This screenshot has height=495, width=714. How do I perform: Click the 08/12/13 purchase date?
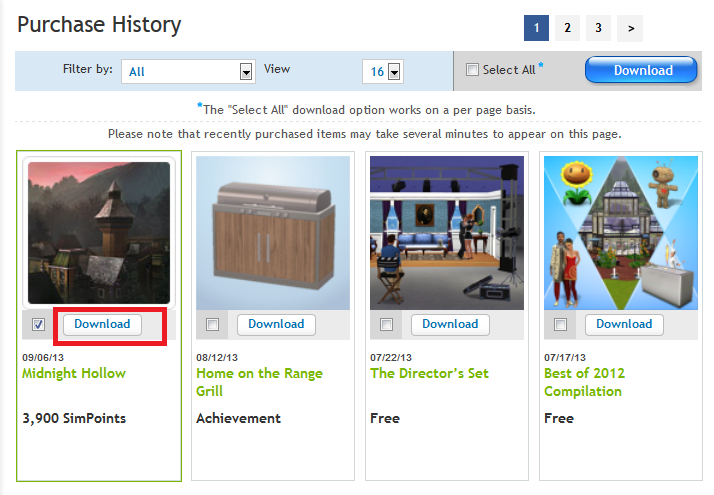pos(217,357)
